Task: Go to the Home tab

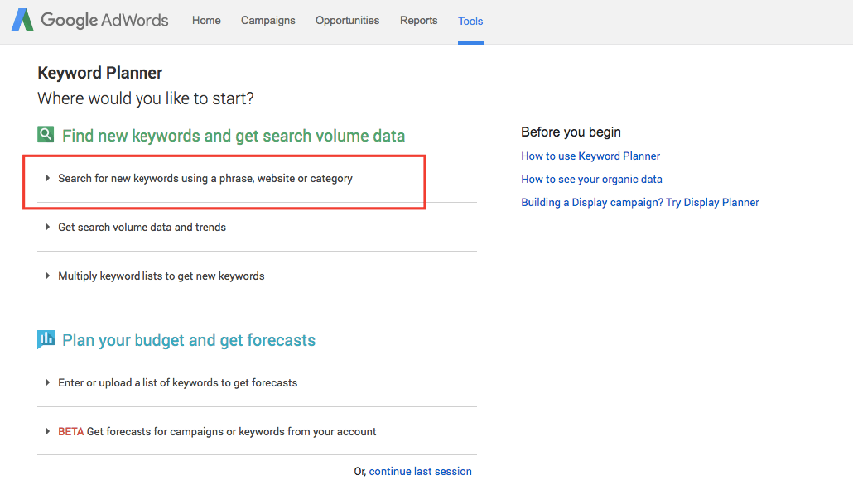Action: [206, 21]
